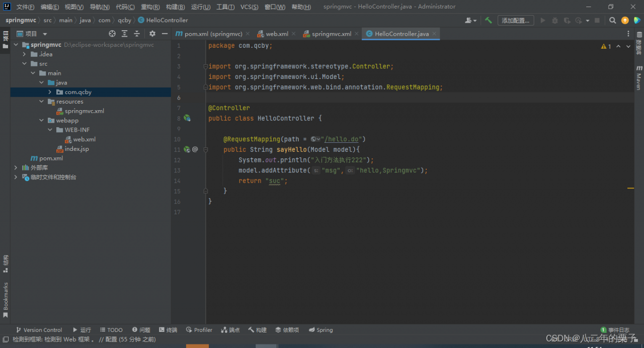Hide the project panel with minus button

pos(165,34)
